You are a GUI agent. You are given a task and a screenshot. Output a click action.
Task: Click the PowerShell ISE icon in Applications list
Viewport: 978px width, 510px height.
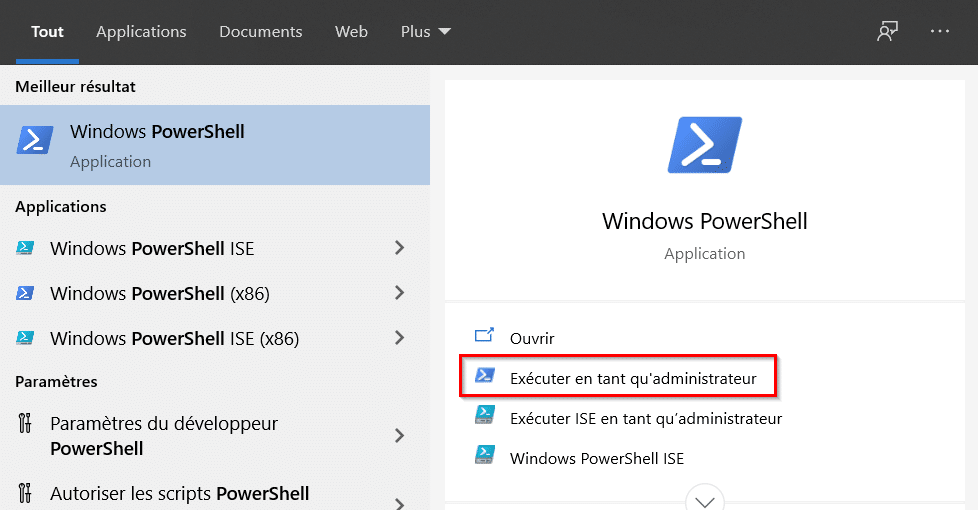pos(25,248)
